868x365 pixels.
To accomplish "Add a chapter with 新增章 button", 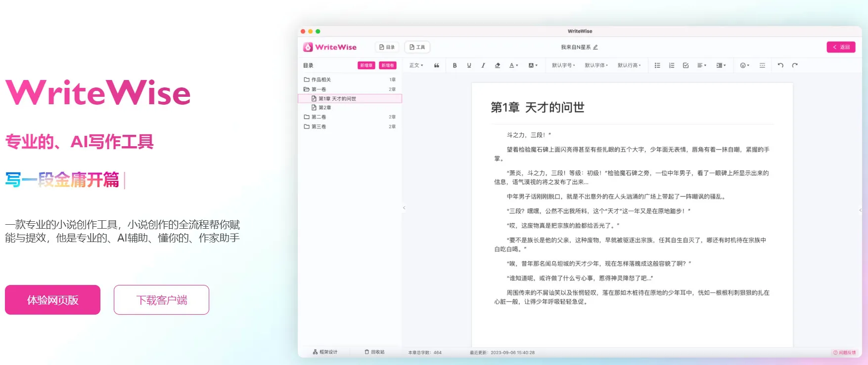I will click(366, 65).
